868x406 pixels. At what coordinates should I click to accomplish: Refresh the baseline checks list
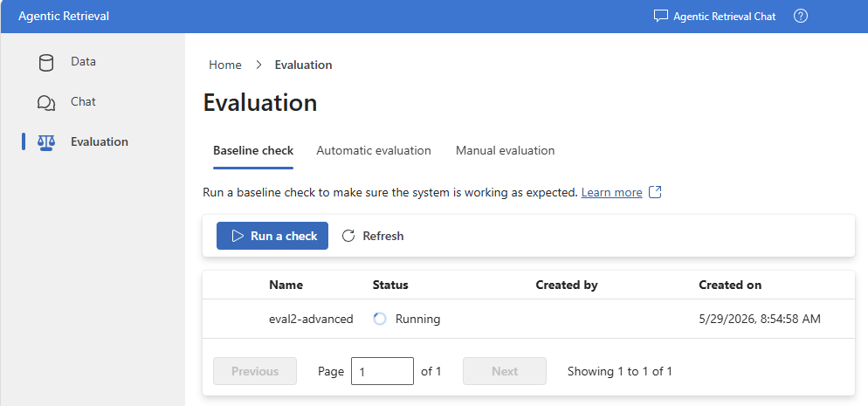coord(373,237)
